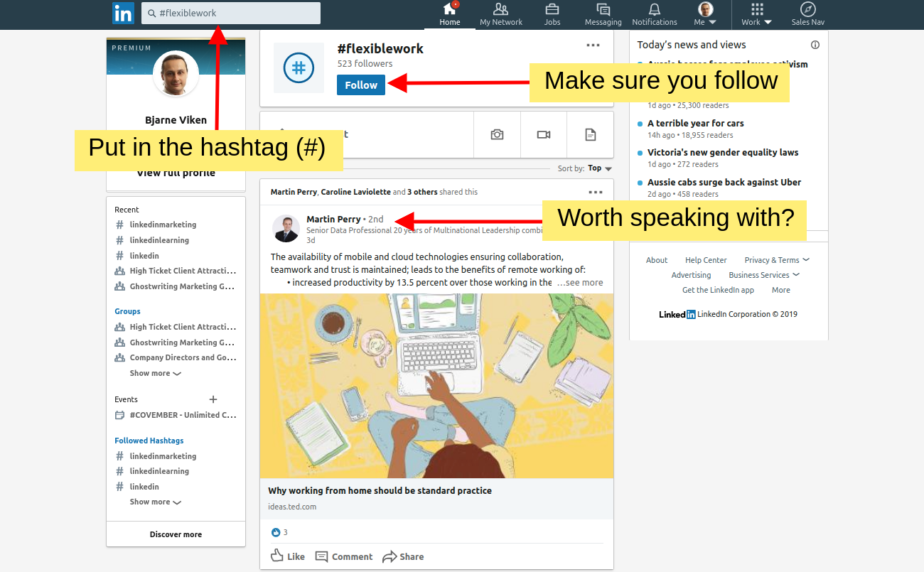Open the Groups section heading
This screenshot has height=572, width=924.
[x=127, y=311]
